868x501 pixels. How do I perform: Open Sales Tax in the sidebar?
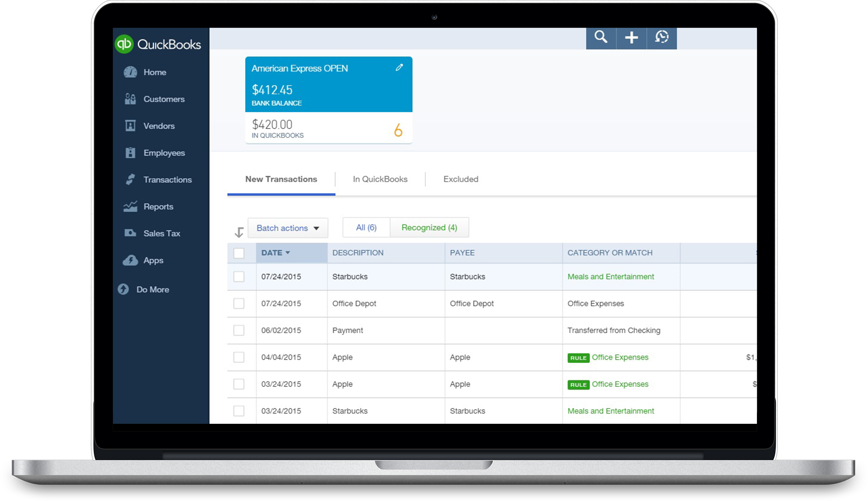click(x=162, y=233)
